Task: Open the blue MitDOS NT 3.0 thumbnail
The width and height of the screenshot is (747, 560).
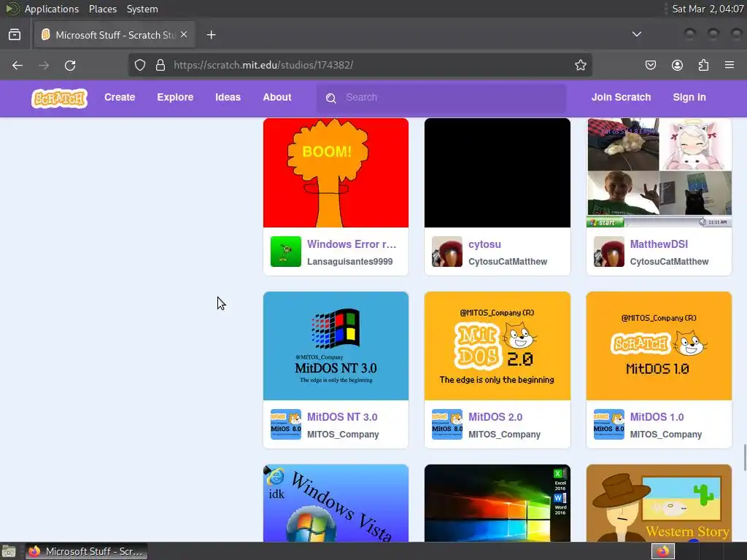Action: [336, 346]
